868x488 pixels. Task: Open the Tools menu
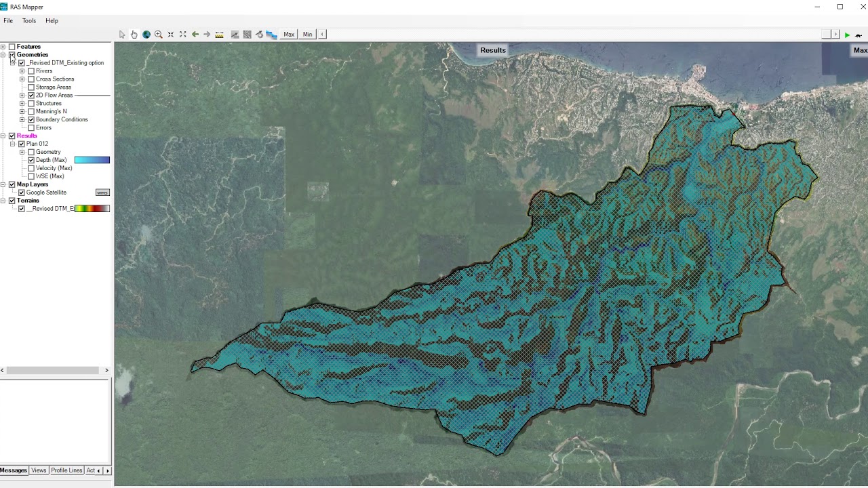(29, 21)
